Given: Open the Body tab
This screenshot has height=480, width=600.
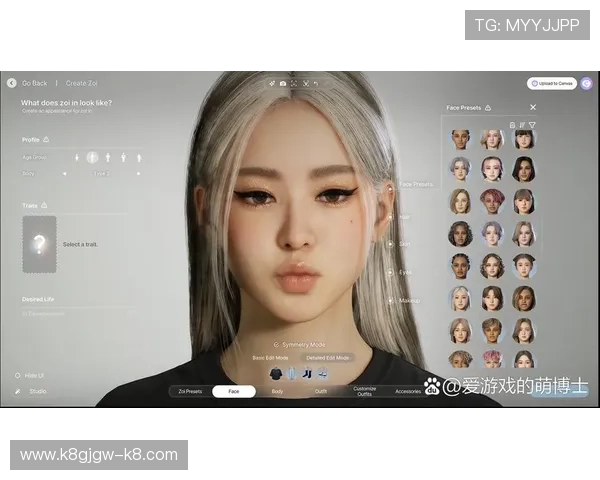Looking at the screenshot, I should click(x=277, y=392).
